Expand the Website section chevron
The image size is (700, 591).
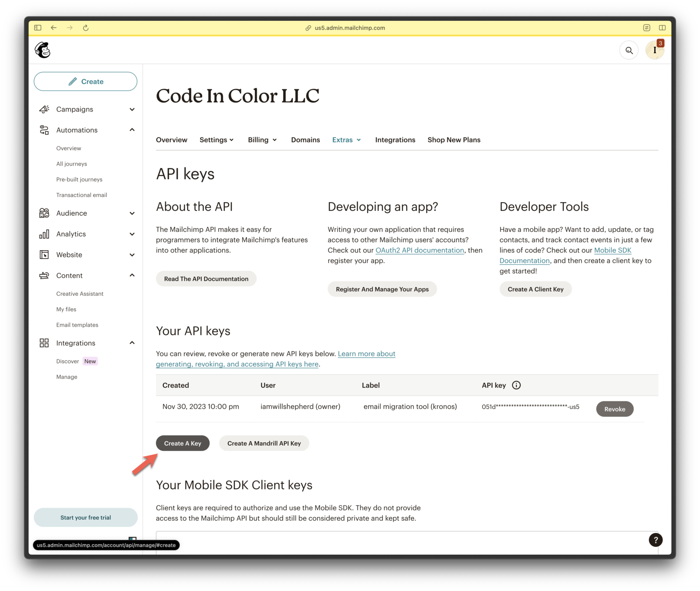[x=132, y=255]
